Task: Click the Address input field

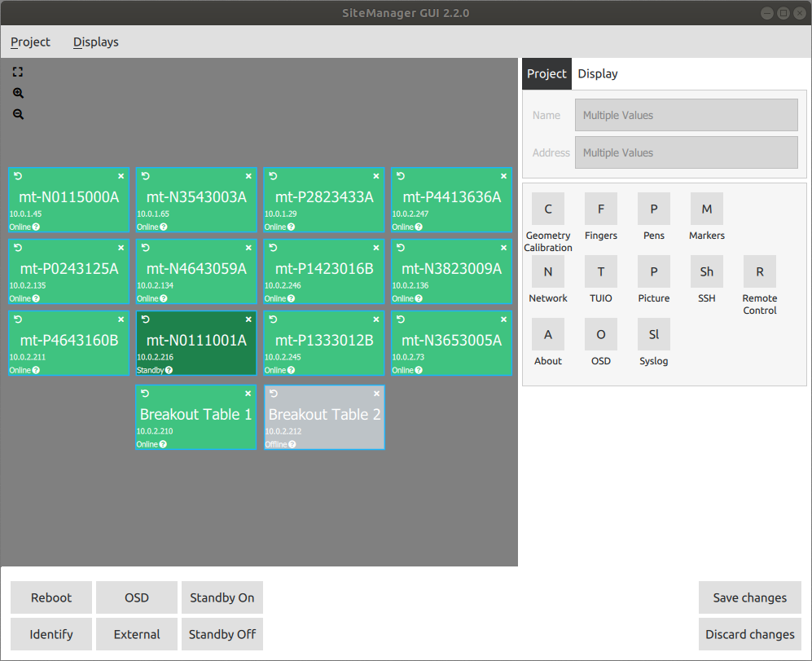Action: 686,153
